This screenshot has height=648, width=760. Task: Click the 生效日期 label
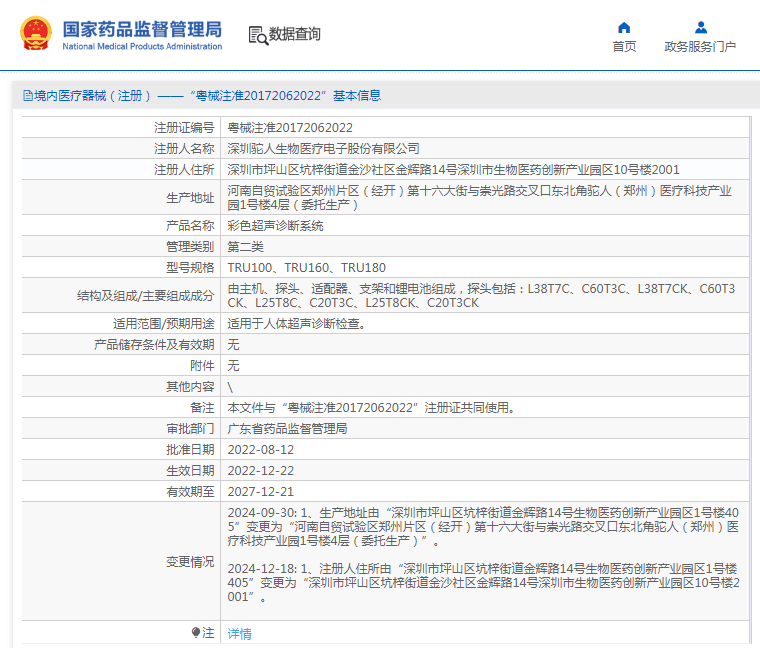pyautogui.click(x=190, y=471)
